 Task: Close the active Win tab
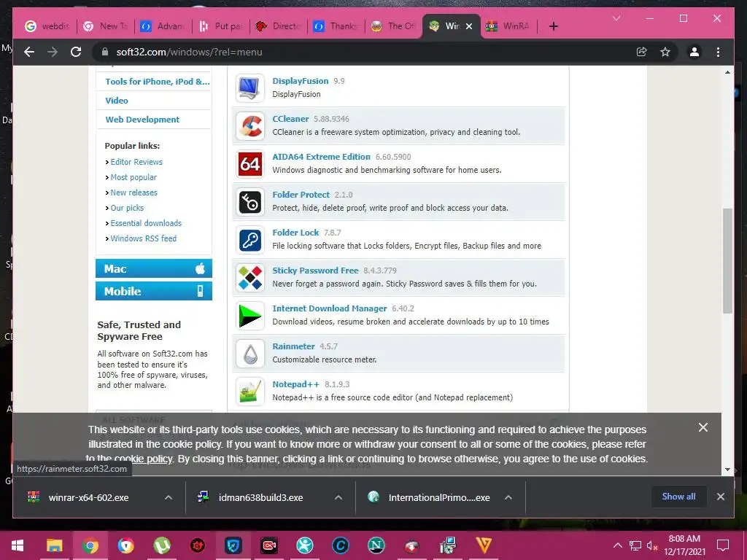[469, 26]
